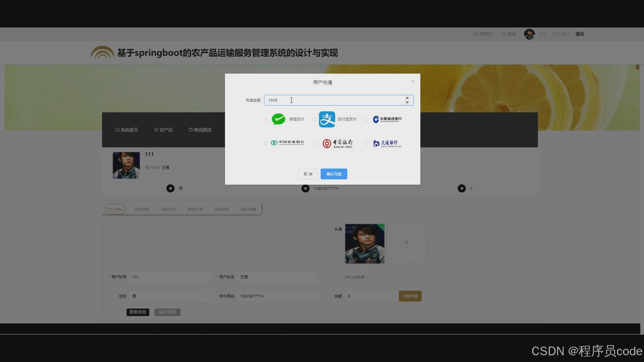Open the 农产品 navigation menu item
This screenshot has height=362, width=644.
pyautogui.click(x=163, y=130)
